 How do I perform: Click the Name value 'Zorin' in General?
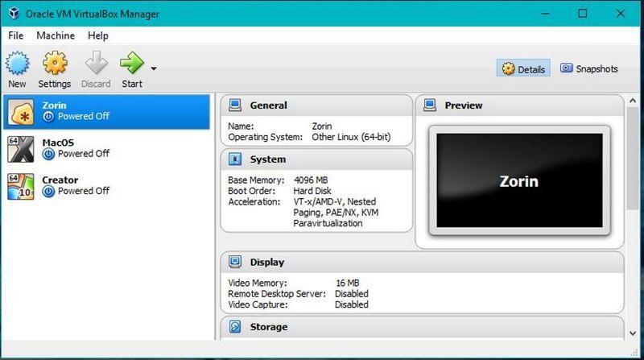pyautogui.click(x=321, y=126)
